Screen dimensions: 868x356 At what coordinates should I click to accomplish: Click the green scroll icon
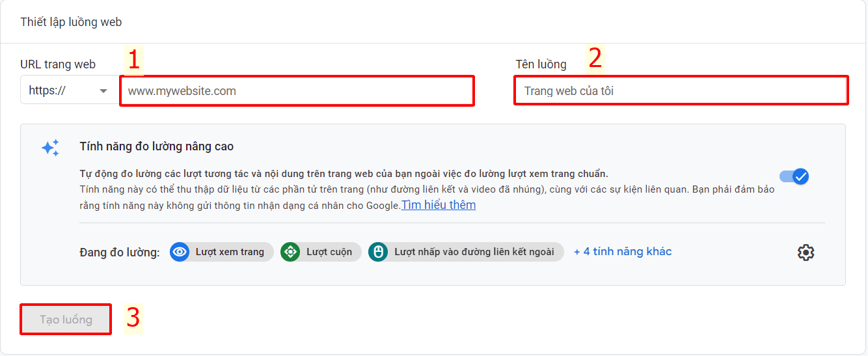[x=290, y=252]
